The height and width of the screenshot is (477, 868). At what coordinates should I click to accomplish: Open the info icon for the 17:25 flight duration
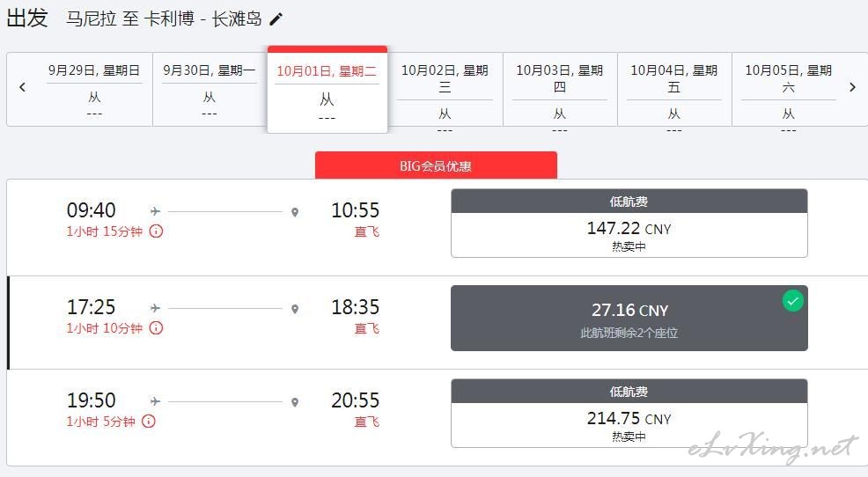[x=156, y=328]
